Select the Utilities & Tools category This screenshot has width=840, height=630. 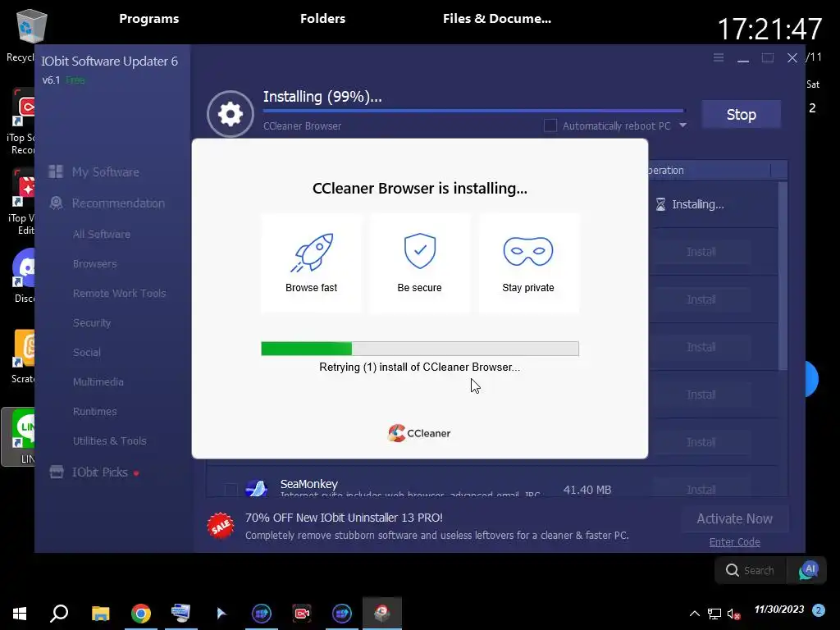(x=109, y=441)
